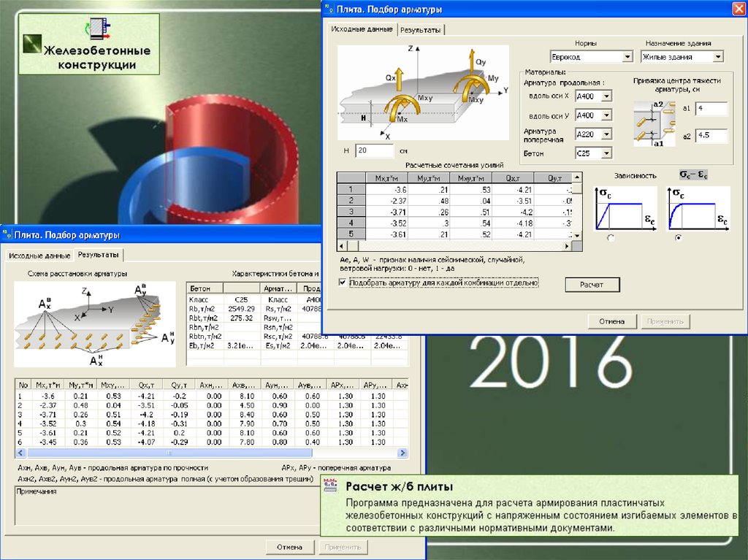Switch to Результаты tab in the input data dialog
The image size is (748, 560).
pos(421,30)
